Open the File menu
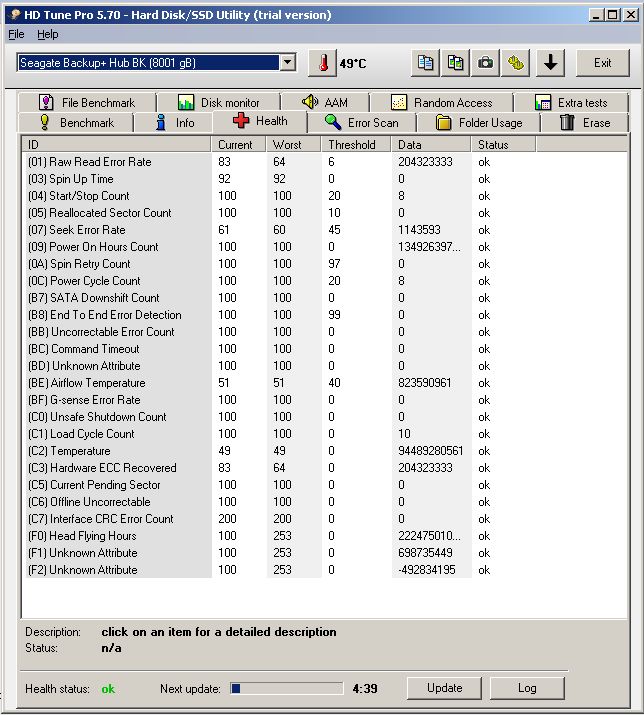 click(x=16, y=34)
